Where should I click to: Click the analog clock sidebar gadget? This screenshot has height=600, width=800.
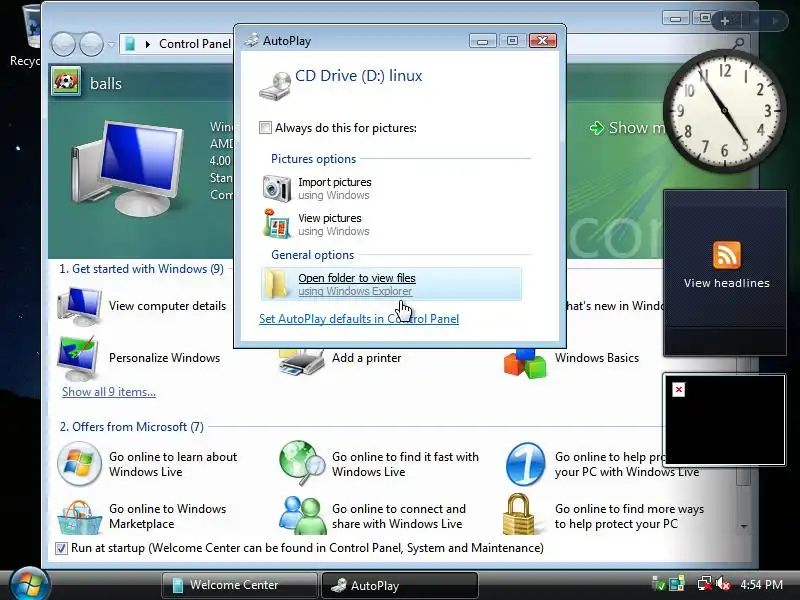pos(724,110)
